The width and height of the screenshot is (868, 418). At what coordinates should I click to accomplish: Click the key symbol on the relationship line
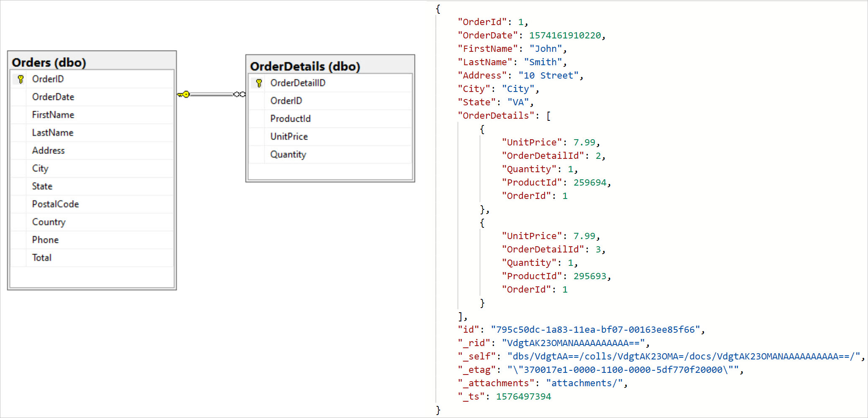point(184,94)
